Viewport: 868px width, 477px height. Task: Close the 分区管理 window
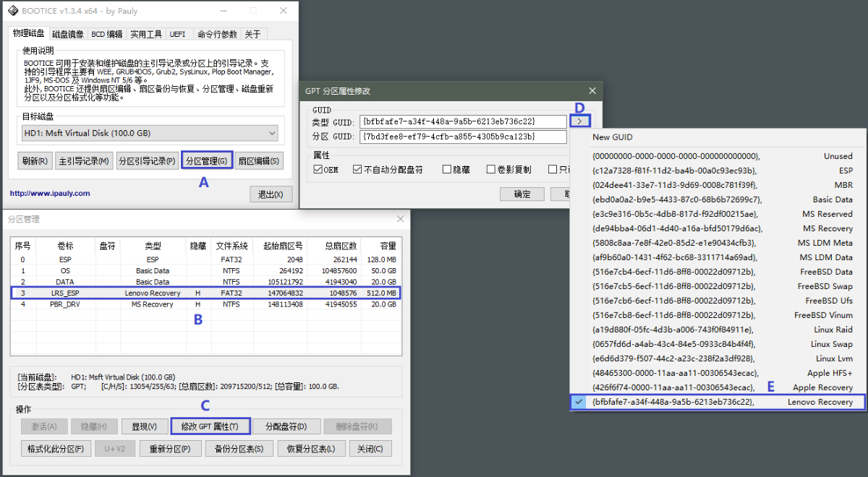(x=400, y=219)
